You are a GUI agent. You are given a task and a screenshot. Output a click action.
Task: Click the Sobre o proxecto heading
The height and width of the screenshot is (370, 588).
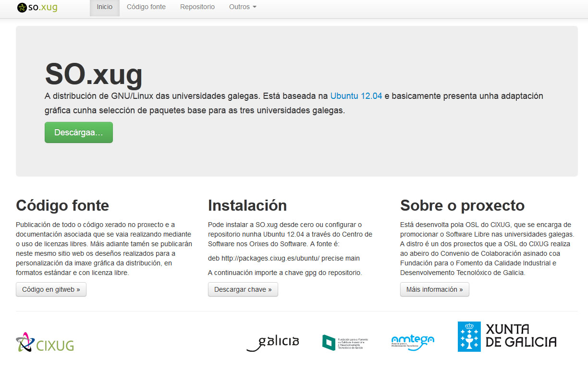point(462,205)
